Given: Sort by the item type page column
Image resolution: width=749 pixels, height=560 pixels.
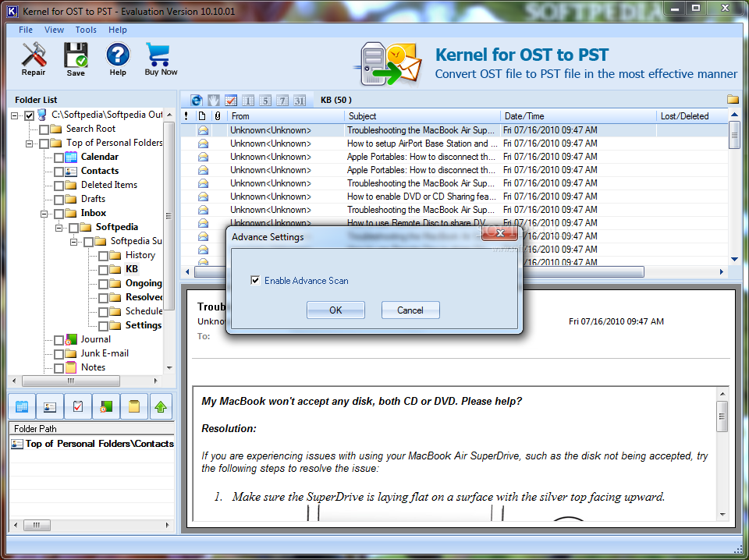Looking at the screenshot, I should [203, 116].
